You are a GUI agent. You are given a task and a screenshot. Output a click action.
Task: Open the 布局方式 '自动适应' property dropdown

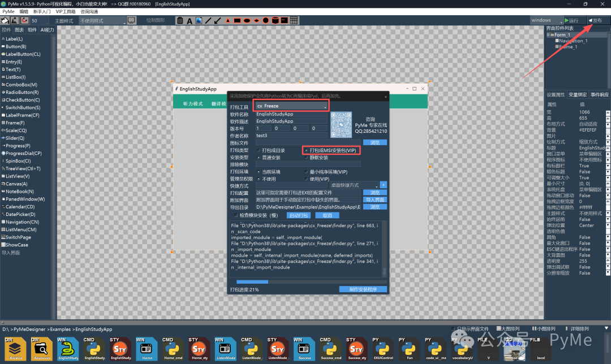[608, 124]
